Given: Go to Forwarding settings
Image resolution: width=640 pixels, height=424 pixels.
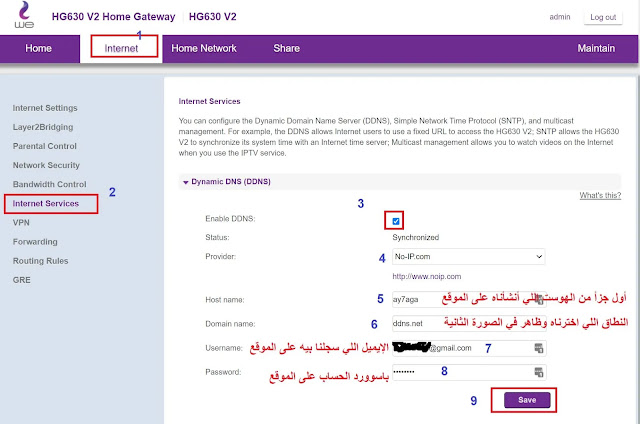Looking at the screenshot, I should (35, 242).
